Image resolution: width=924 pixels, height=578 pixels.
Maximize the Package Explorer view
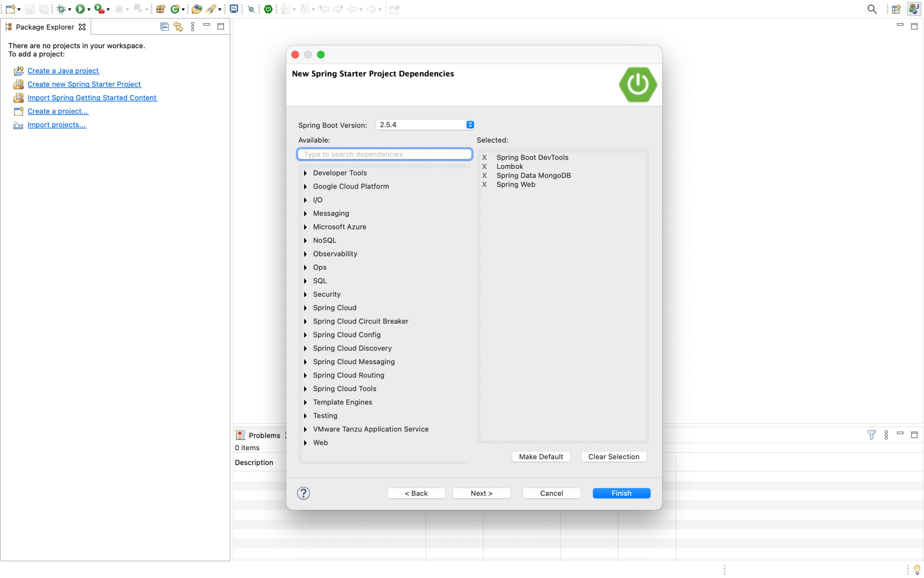pos(221,26)
